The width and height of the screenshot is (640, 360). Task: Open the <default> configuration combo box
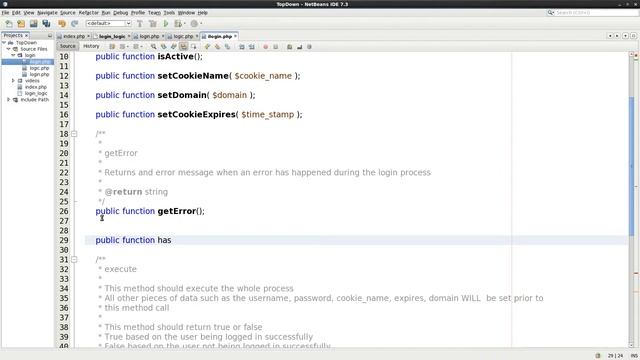109,24
